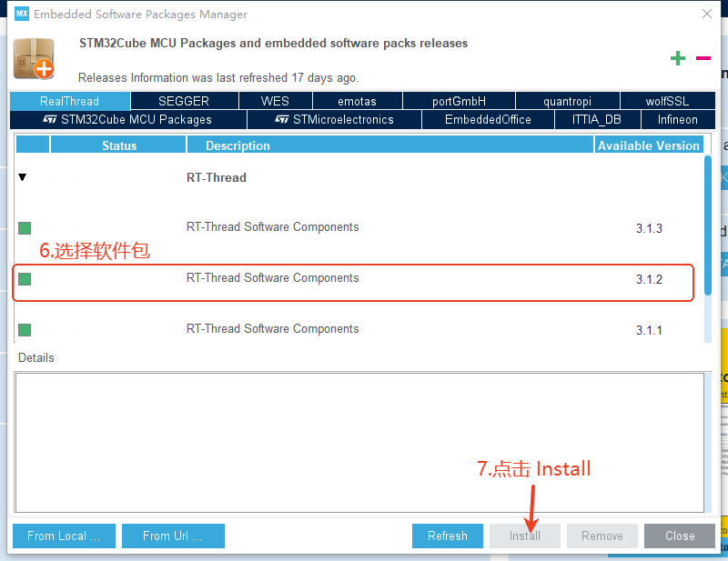The height and width of the screenshot is (561, 728).
Task: Click the Refresh button
Action: tap(448, 536)
